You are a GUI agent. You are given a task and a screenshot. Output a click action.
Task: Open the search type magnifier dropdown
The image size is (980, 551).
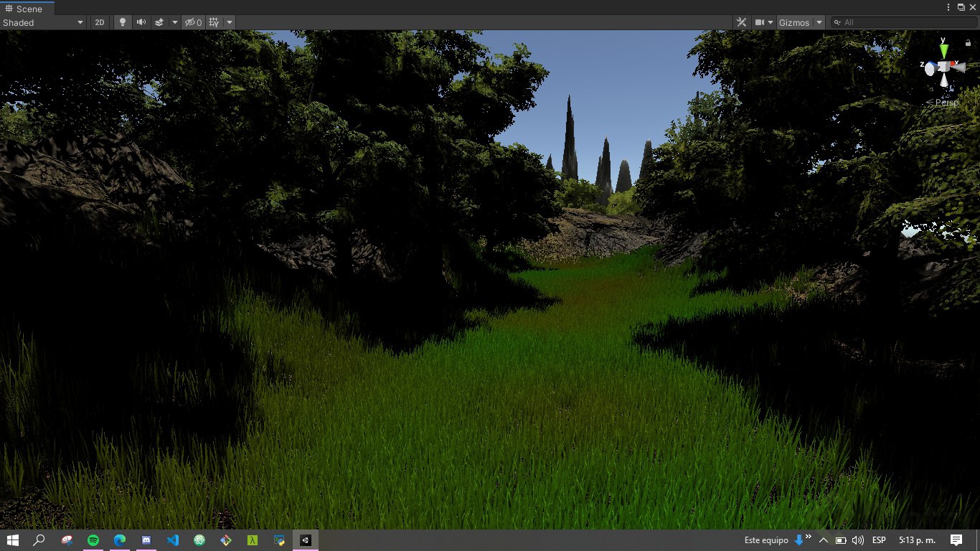coord(837,22)
